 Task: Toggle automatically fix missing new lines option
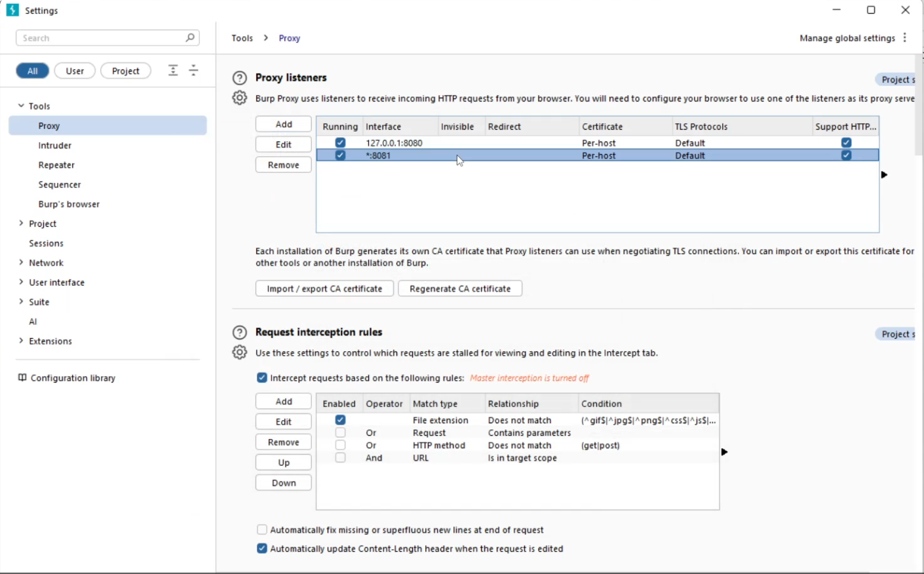point(262,530)
